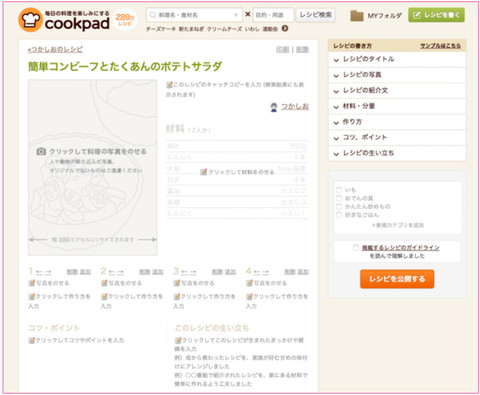Click the pencil icon for コツ・ポイント entry
Screen dimensions: 480x395
pyautogui.click(x=32, y=340)
